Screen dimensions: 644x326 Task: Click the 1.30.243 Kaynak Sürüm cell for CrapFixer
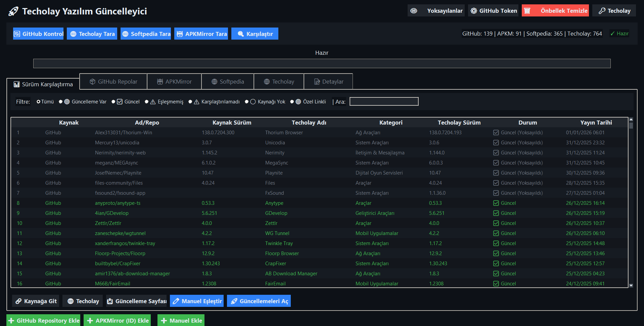(x=211, y=264)
